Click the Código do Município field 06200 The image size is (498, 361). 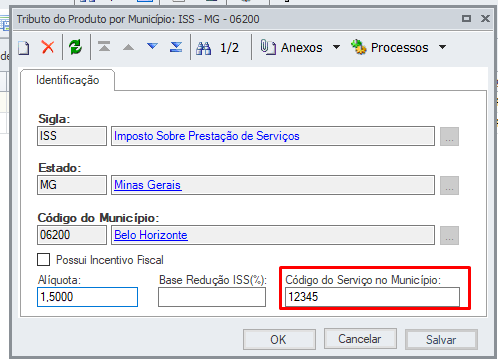point(72,235)
